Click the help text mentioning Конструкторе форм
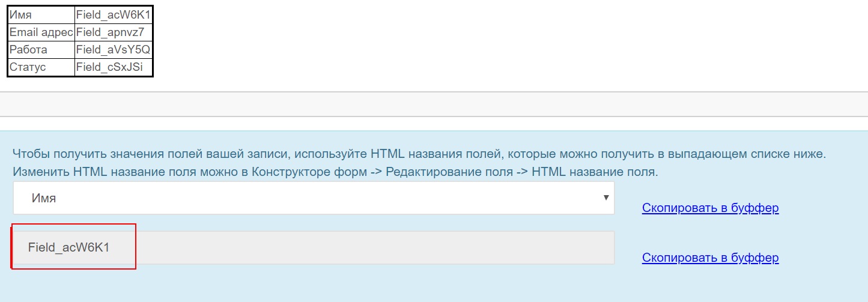 click(336, 172)
